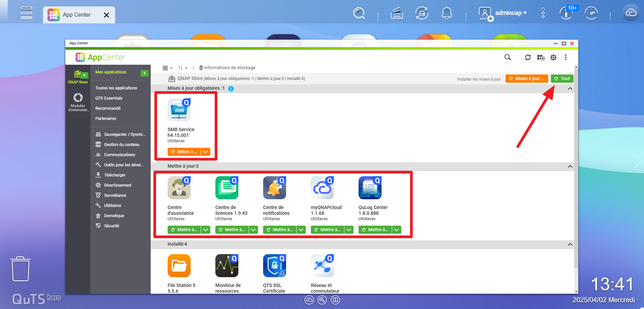Screen dimensions: 644x309
Task: Open the three-dot more options in top bar
Action: click(x=543, y=13)
